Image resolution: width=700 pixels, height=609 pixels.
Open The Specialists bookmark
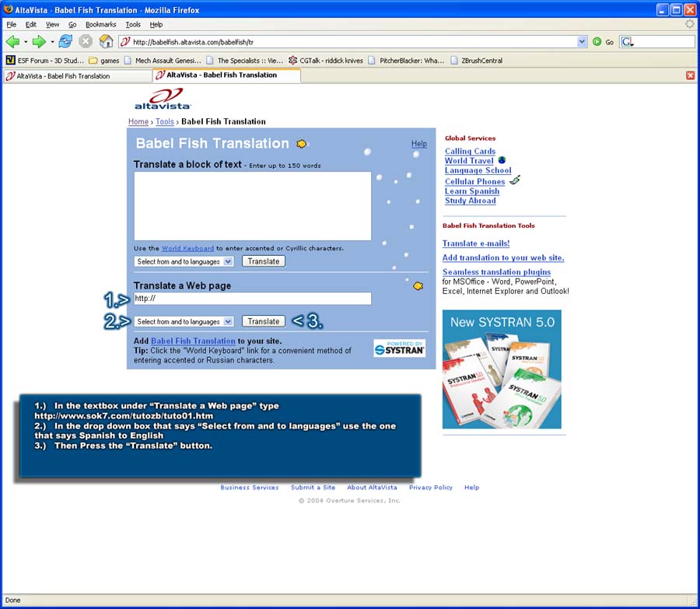245,60
